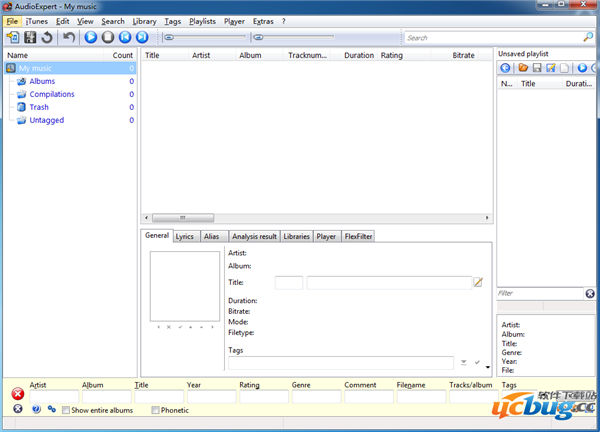The image size is (600, 432).
Task: Open the Playlists menu
Action: [202, 21]
